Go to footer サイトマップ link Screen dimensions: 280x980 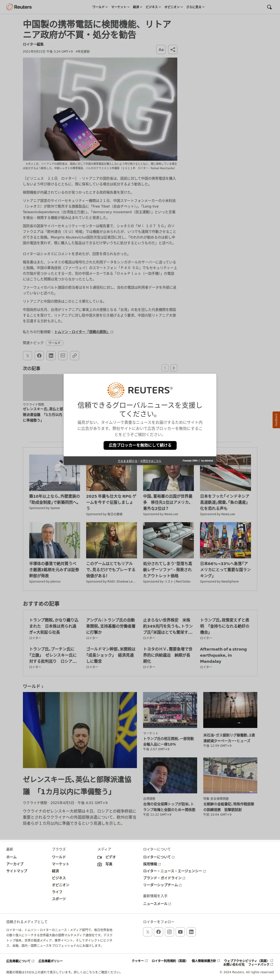click(17, 871)
